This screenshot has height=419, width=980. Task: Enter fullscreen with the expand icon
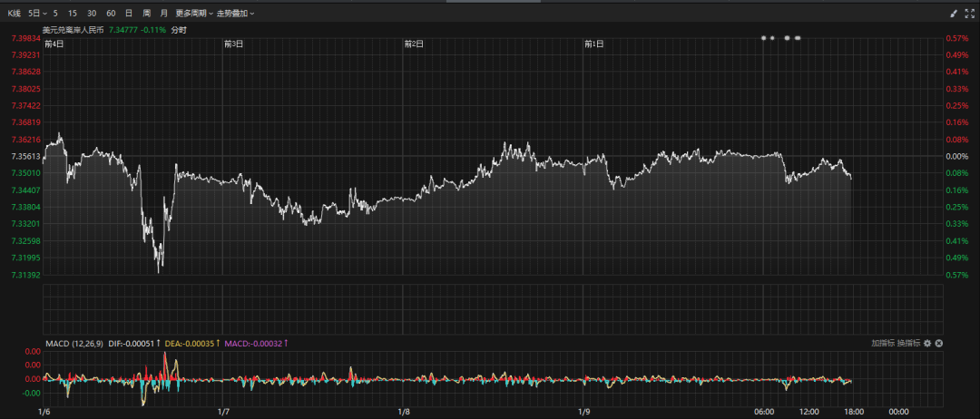[968, 14]
